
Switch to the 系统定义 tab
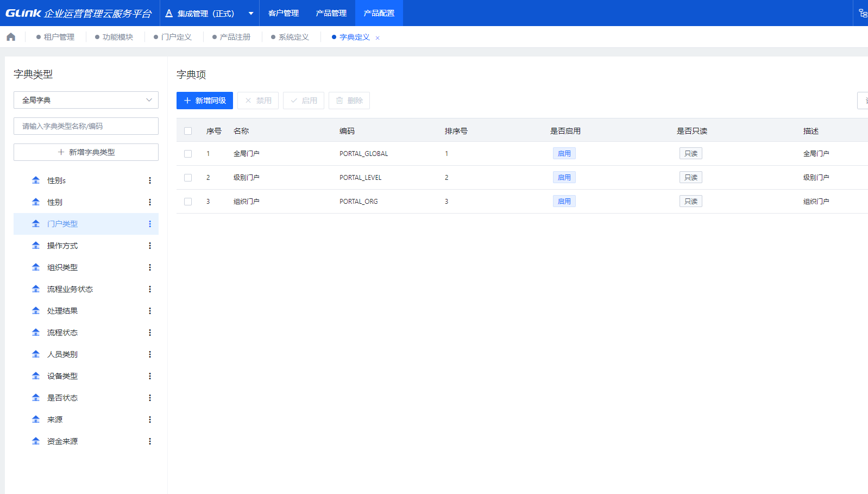[290, 37]
